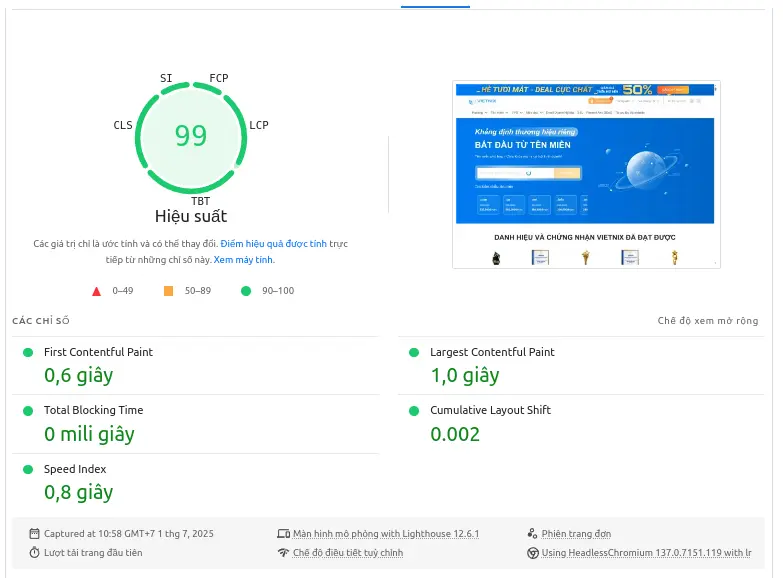Image resolution: width=783 pixels, height=578 pixels.
Task: Click the performance score 99 gauge
Action: coord(191,135)
